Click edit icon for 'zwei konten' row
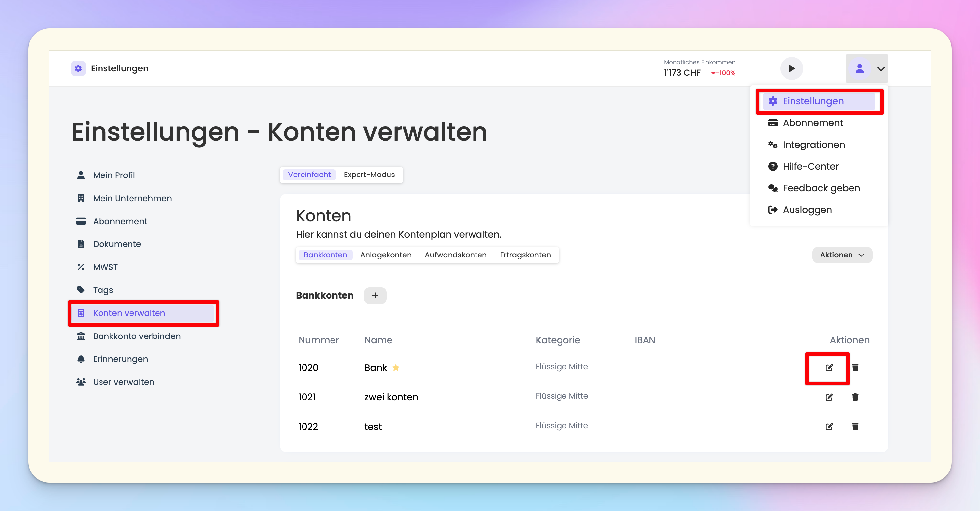 pos(829,397)
